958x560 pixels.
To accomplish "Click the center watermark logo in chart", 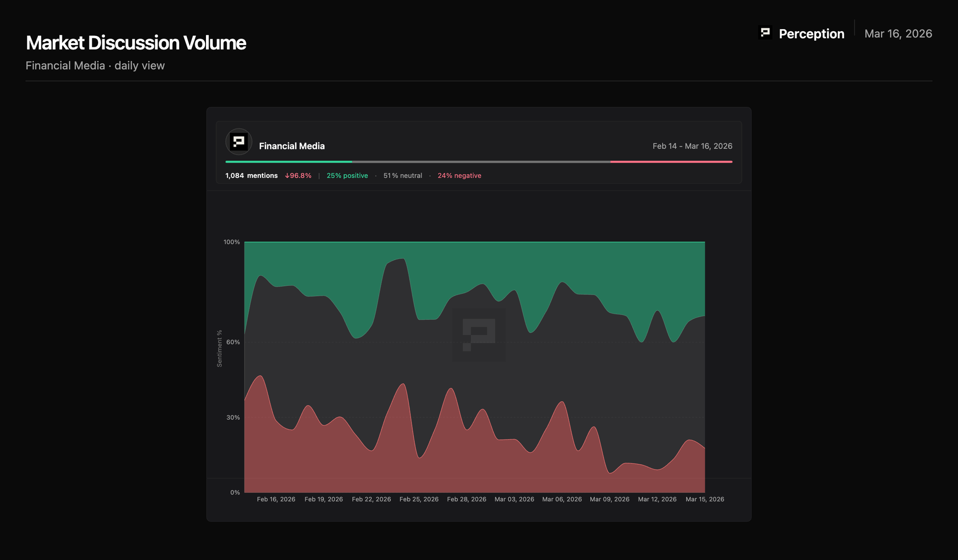I will [479, 334].
